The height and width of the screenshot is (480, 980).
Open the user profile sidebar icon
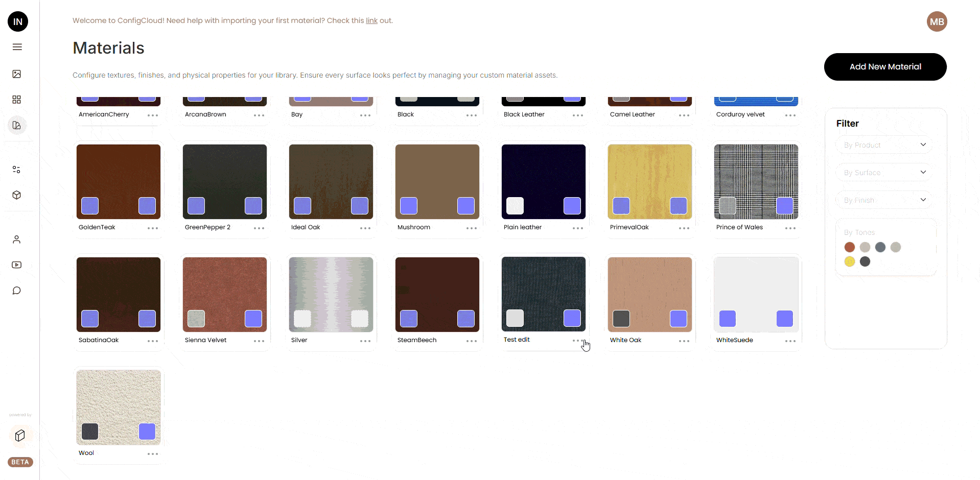pos(17,239)
